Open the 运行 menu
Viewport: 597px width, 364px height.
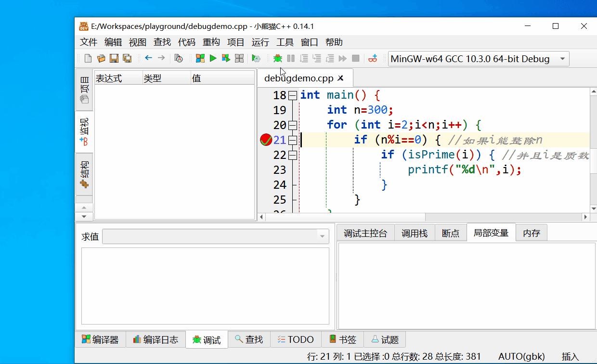pos(260,42)
